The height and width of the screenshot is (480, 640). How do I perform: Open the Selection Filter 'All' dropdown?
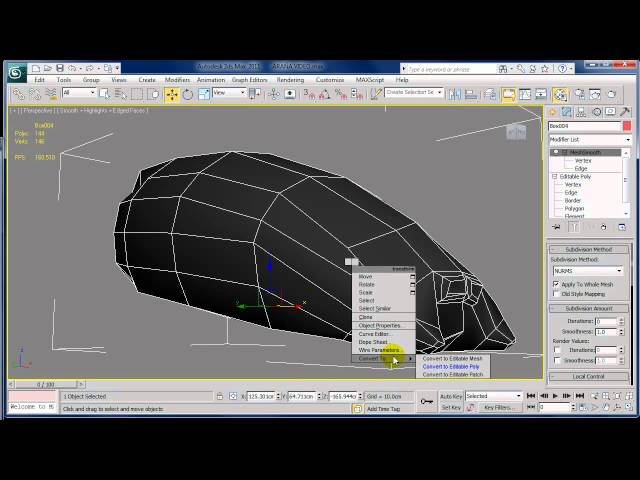pos(79,93)
